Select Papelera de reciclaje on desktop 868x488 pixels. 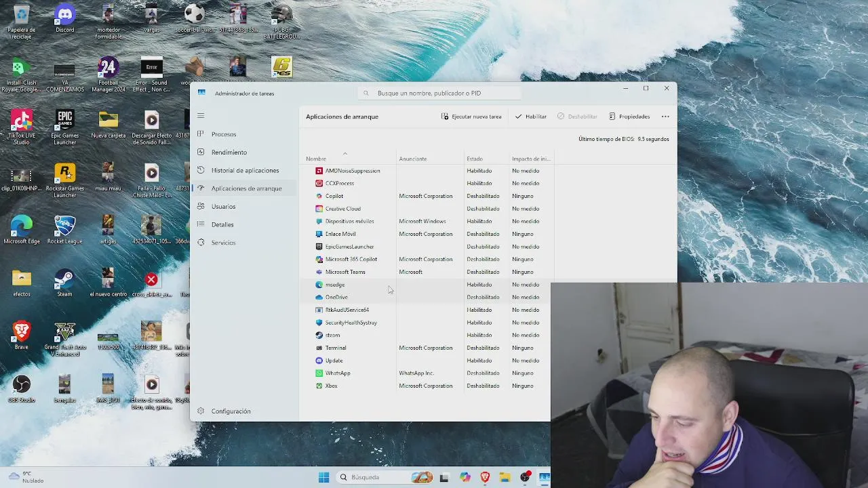22,22
